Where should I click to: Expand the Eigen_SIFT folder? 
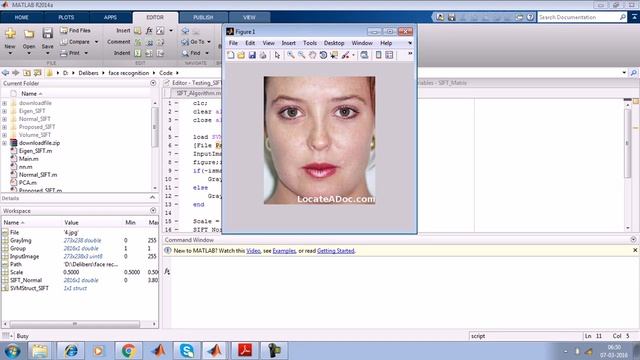(4, 111)
